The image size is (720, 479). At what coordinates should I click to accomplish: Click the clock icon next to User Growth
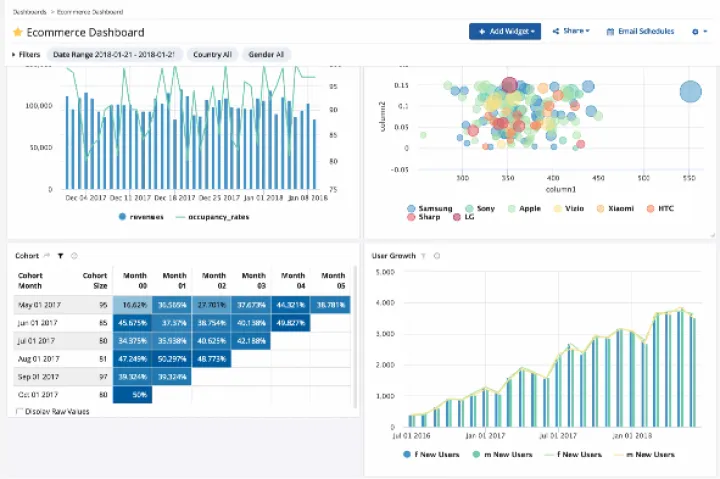coord(437,256)
